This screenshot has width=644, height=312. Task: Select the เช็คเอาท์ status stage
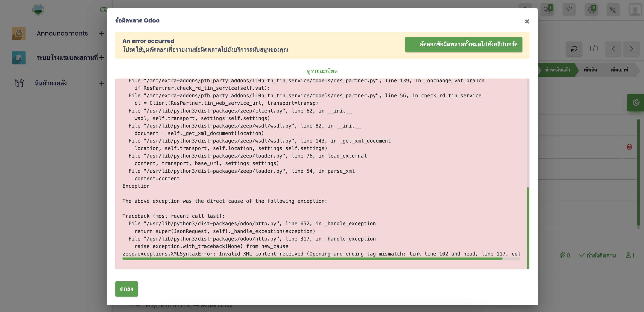[x=619, y=70]
